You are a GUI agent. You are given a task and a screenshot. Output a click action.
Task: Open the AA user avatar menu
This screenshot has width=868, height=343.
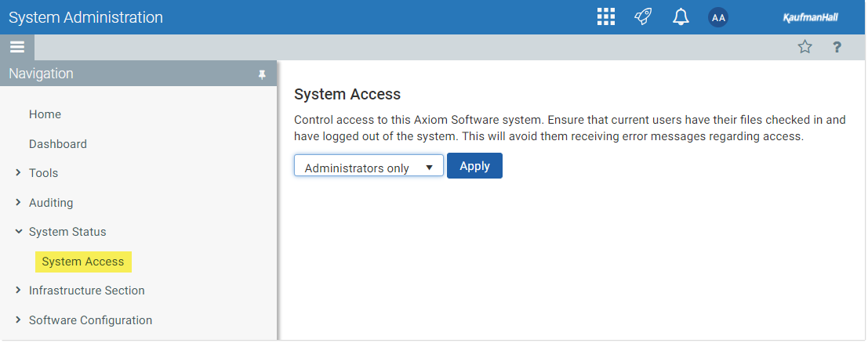click(718, 17)
